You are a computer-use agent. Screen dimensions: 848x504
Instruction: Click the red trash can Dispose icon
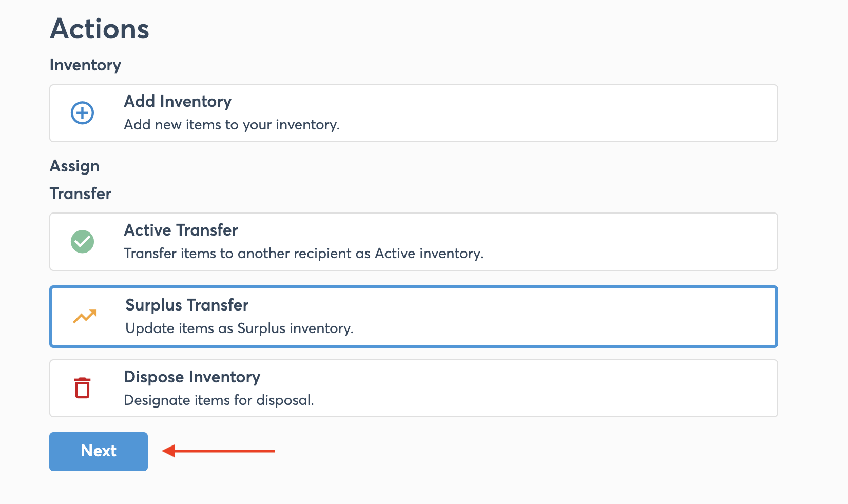click(82, 388)
